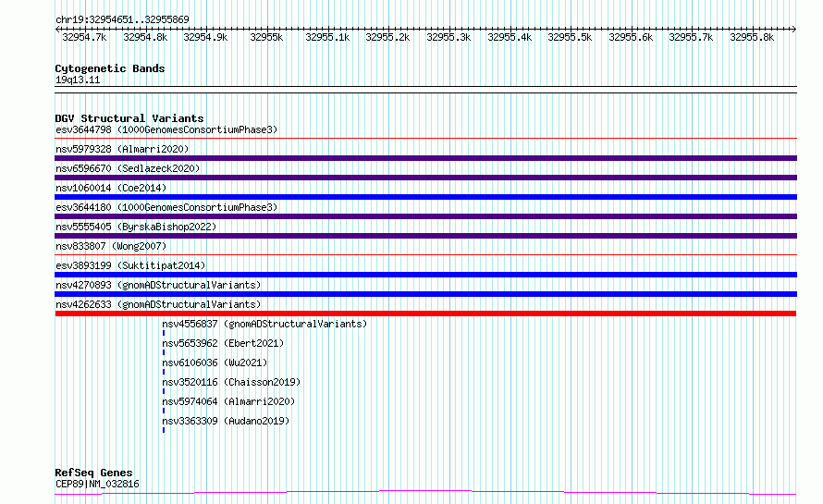Open the Cytogenetic Bands track title
This screenshot has width=823, height=504.
coord(110,68)
